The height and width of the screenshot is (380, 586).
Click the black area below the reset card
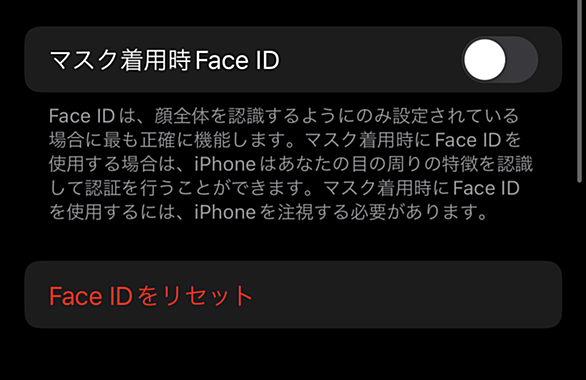[x=293, y=355]
